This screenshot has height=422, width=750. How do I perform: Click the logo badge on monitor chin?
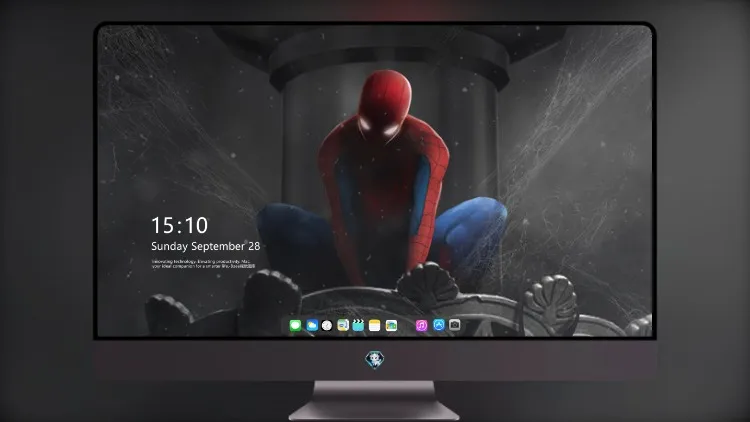(375, 359)
